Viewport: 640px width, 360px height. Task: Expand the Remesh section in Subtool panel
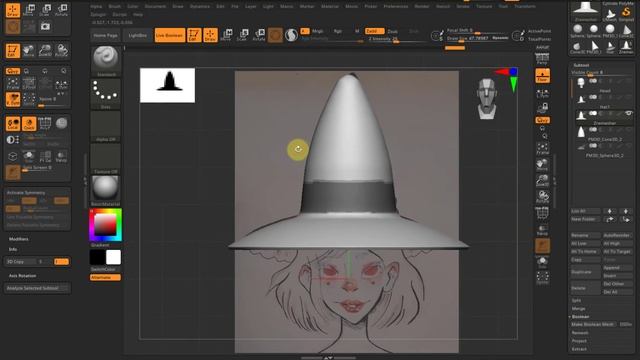coord(580,333)
